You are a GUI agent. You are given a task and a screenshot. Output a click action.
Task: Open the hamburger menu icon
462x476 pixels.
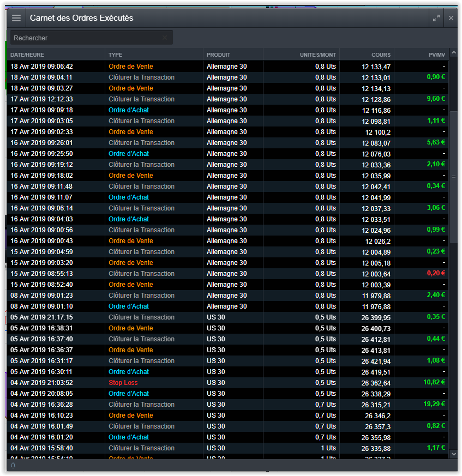click(x=16, y=18)
